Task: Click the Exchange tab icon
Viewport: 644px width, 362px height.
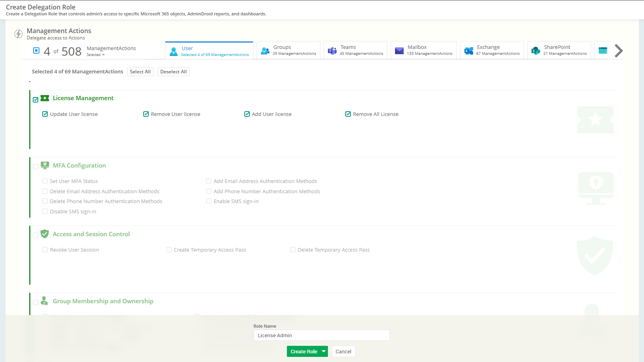Action: click(469, 50)
